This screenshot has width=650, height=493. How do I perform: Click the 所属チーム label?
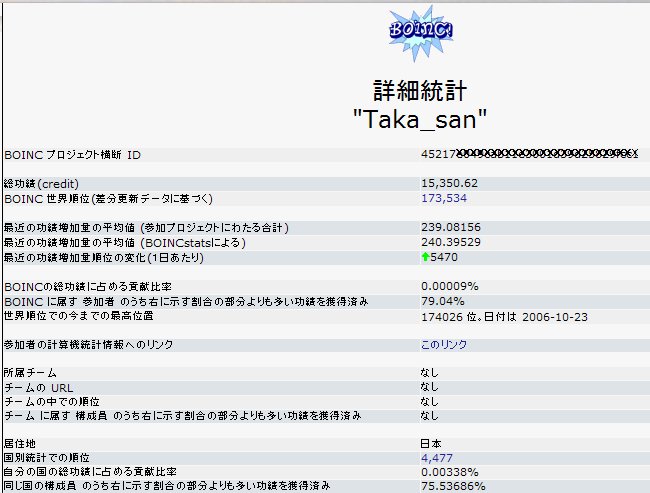[x=30, y=373]
